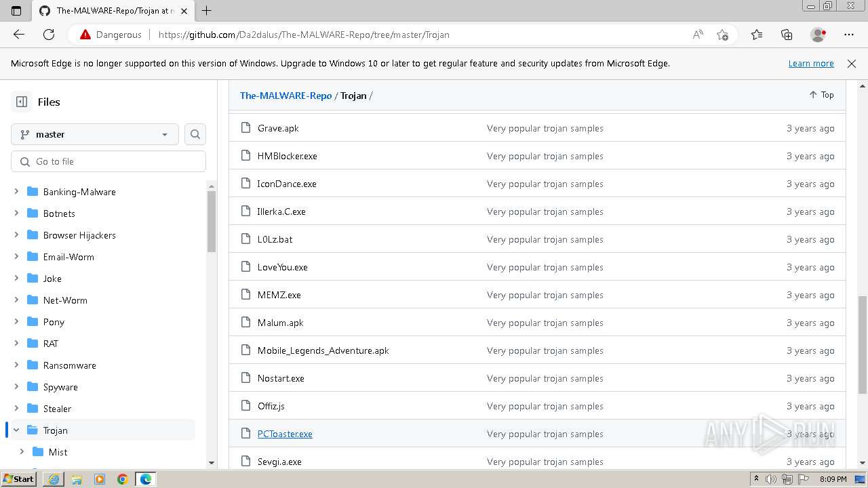Viewport: 868px width, 488px height.
Task: Expand the Banking-Malware folder chevron
Action: pyautogui.click(x=16, y=192)
